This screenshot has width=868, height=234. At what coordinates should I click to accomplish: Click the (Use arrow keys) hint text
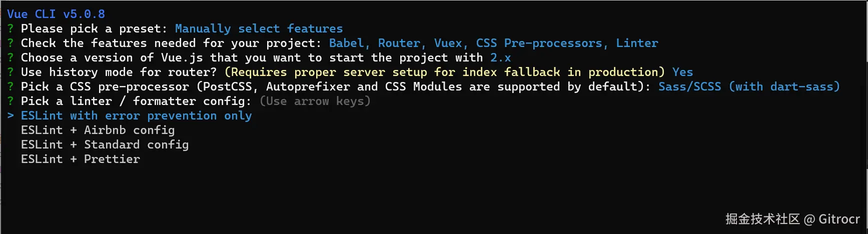[x=315, y=101]
